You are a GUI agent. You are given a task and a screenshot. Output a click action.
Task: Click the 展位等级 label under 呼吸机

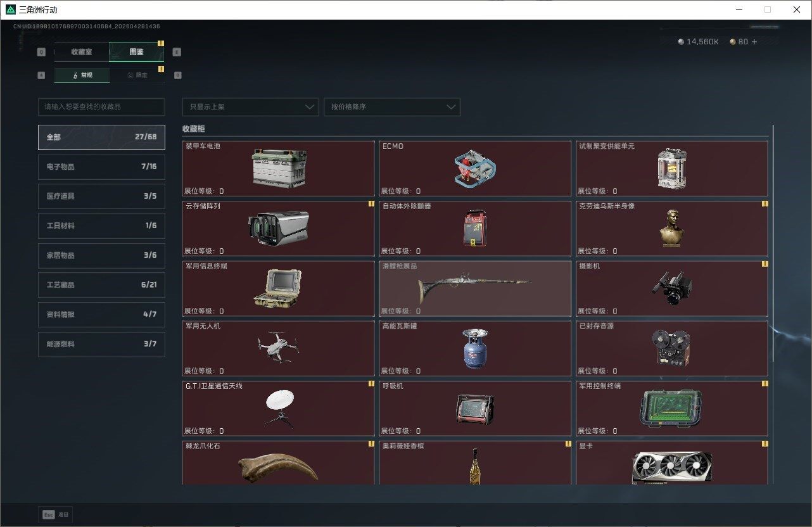point(401,431)
